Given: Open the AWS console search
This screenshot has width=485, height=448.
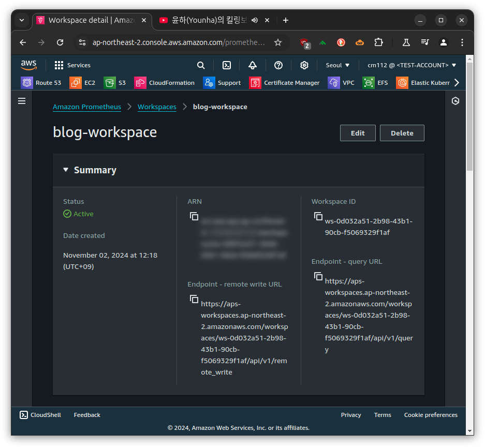Looking at the screenshot, I should click(x=201, y=65).
